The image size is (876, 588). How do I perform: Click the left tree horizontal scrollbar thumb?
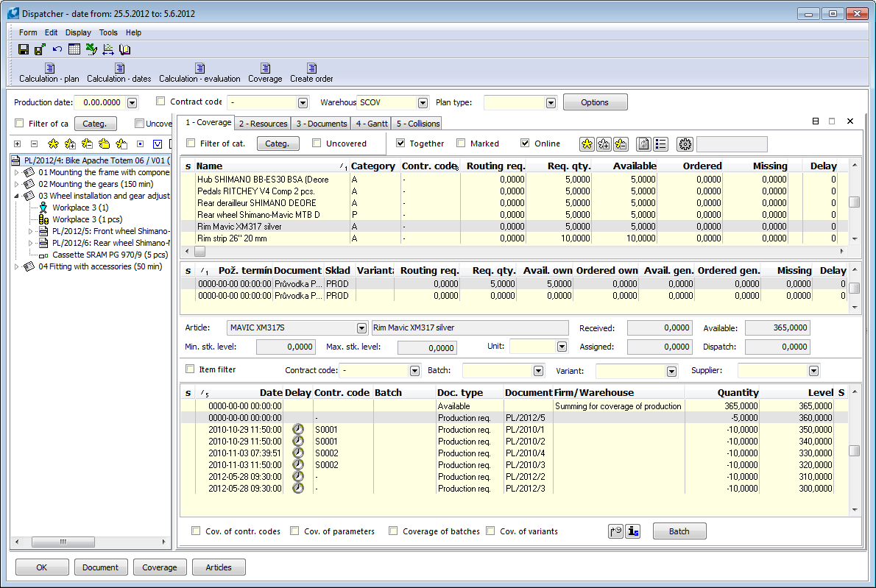[63, 542]
